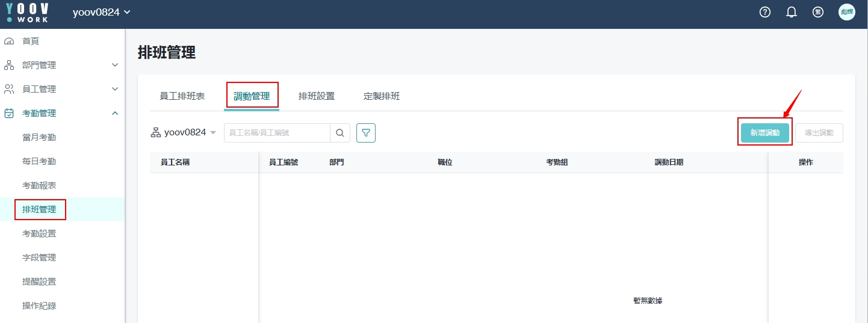Click the search magnifier icon

[x=340, y=133]
